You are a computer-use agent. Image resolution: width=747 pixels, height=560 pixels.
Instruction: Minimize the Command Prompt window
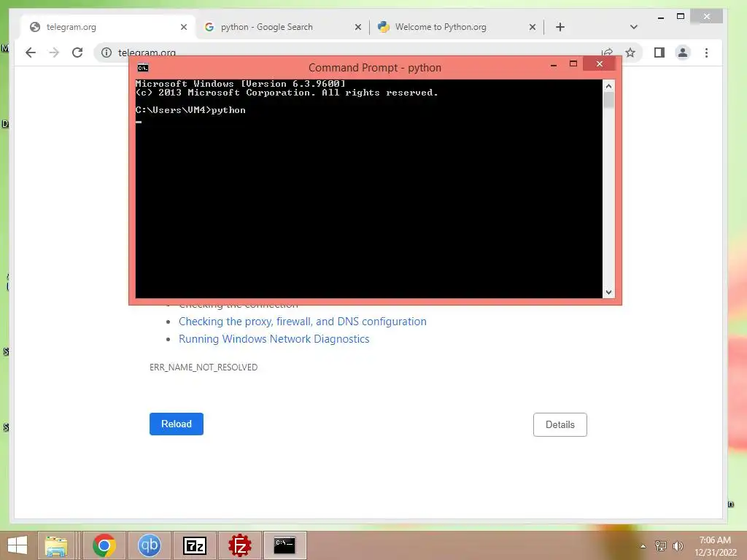point(554,64)
